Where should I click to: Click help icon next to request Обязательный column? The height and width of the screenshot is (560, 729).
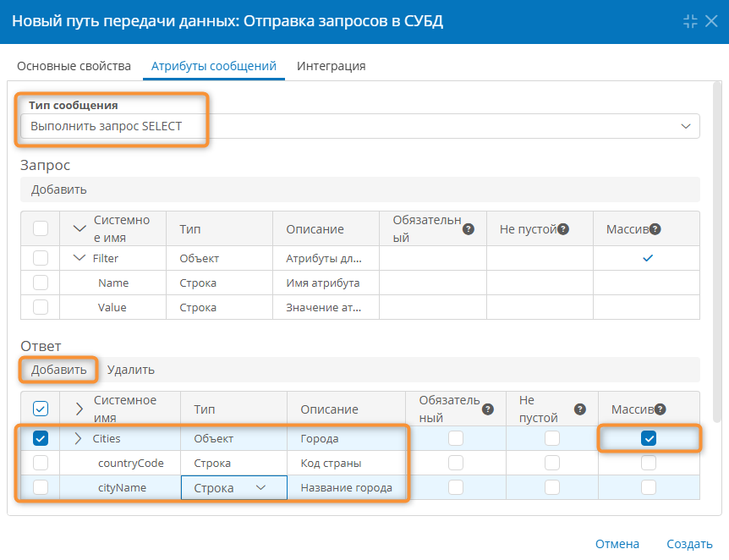pos(469,229)
